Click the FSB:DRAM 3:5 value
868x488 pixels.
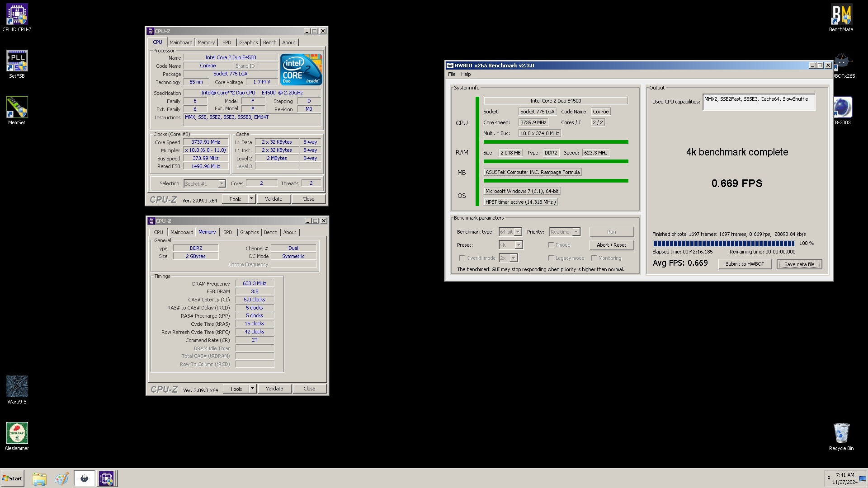coord(255,291)
